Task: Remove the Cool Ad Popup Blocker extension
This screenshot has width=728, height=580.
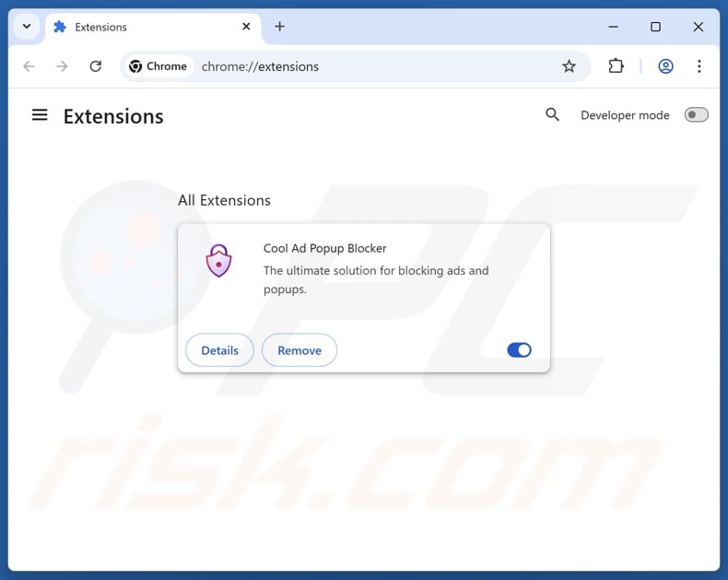Action: pos(299,350)
